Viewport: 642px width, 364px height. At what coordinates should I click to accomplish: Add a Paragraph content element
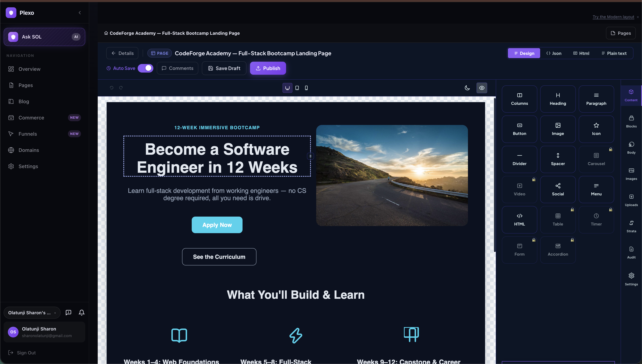pyautogui.click(x=596, y=99)
